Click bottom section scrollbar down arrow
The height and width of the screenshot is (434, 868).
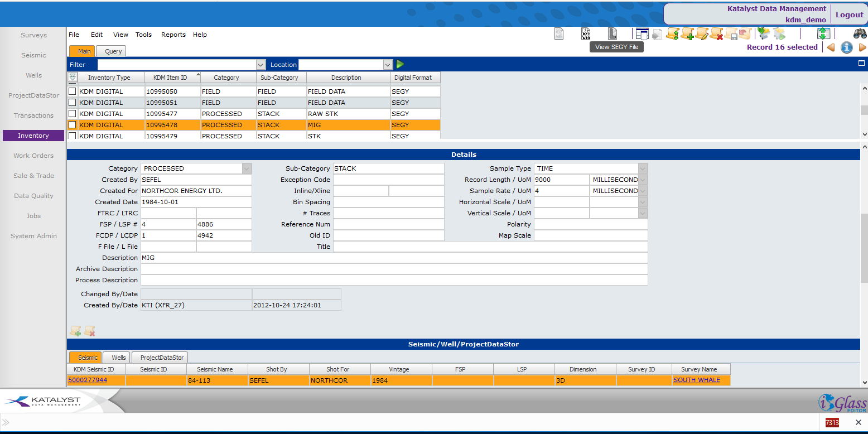864,383
